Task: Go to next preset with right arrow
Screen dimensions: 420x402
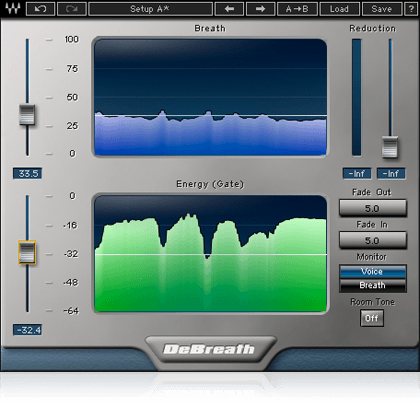Action: (260, 9)
